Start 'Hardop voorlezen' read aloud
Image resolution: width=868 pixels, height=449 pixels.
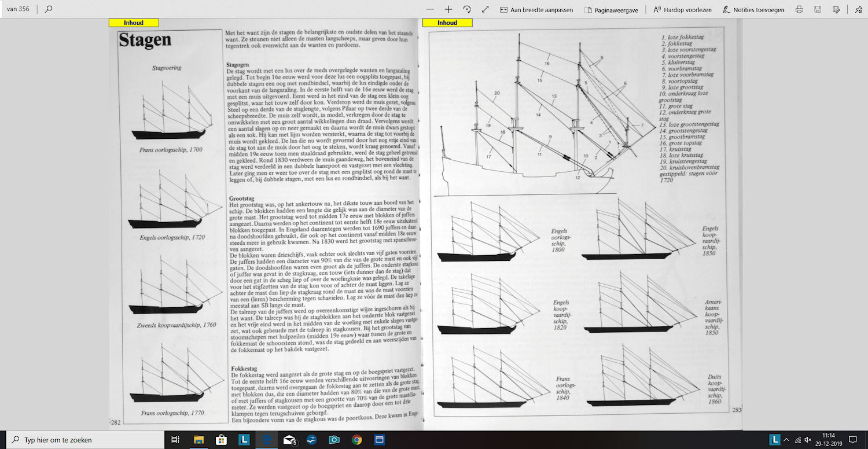(x=682, y=9)
